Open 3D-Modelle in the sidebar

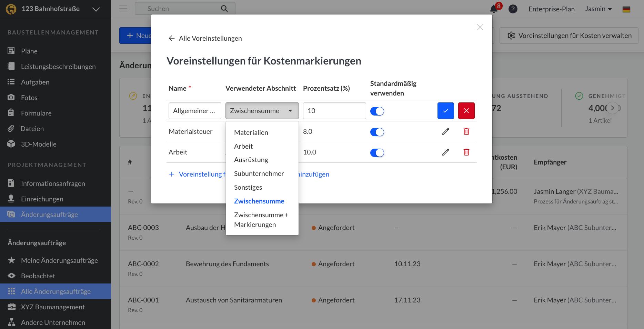(x=56, y=144)
